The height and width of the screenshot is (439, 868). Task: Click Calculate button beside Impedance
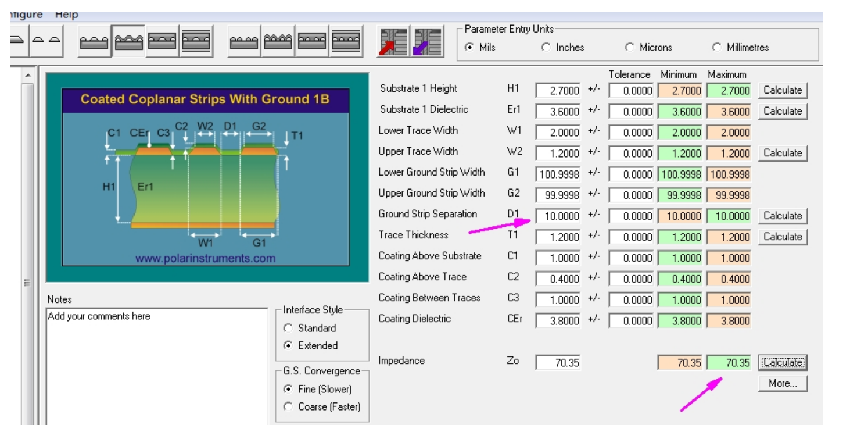(782, 362)
